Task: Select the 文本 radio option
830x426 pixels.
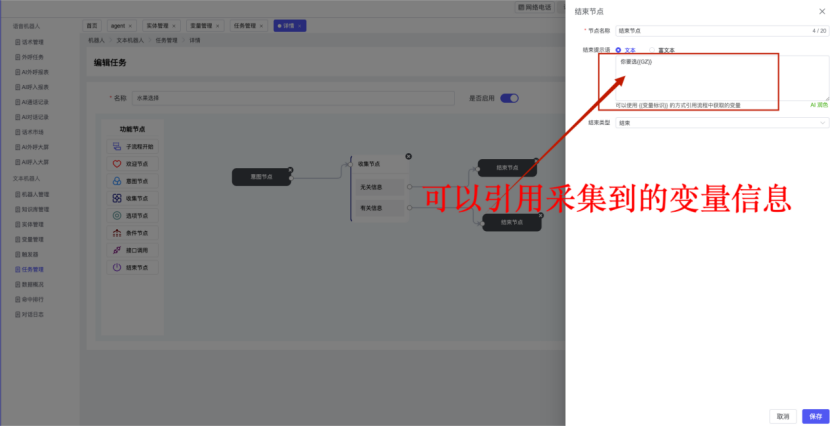Action: [x=619, y=49]
